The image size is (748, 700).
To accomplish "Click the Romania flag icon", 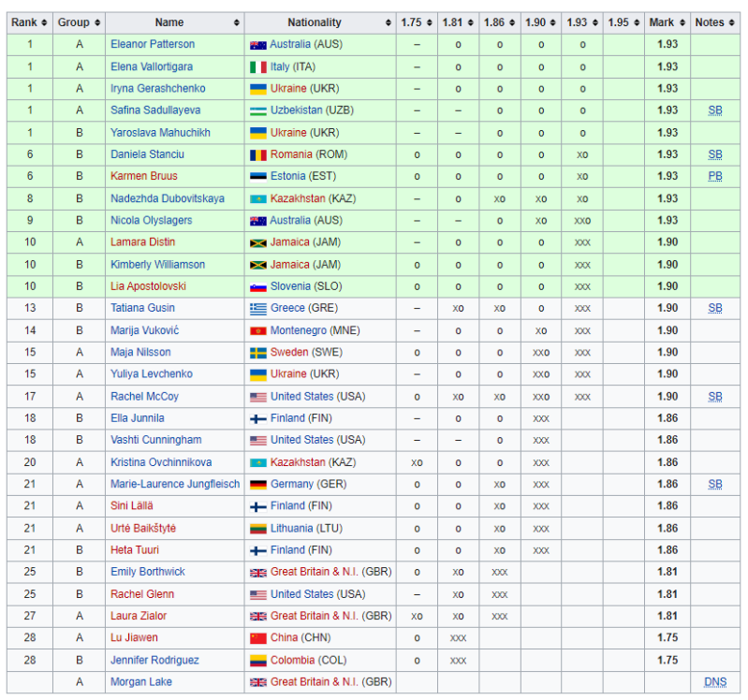I will pos(258,154).
